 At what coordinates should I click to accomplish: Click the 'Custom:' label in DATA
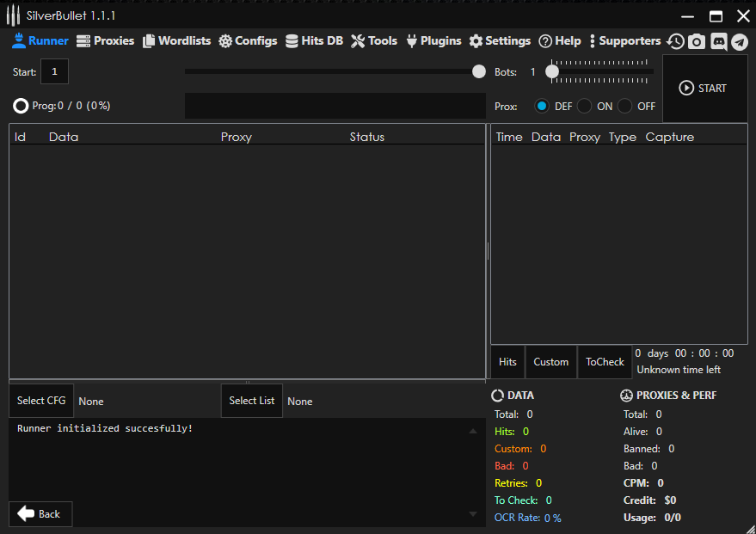point(513,449)
